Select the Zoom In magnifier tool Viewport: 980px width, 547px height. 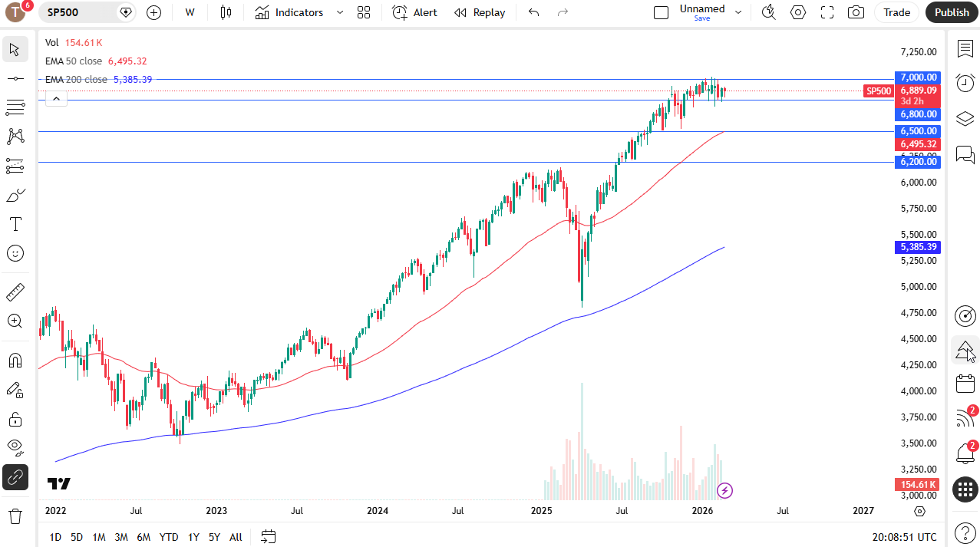point(15,321)
